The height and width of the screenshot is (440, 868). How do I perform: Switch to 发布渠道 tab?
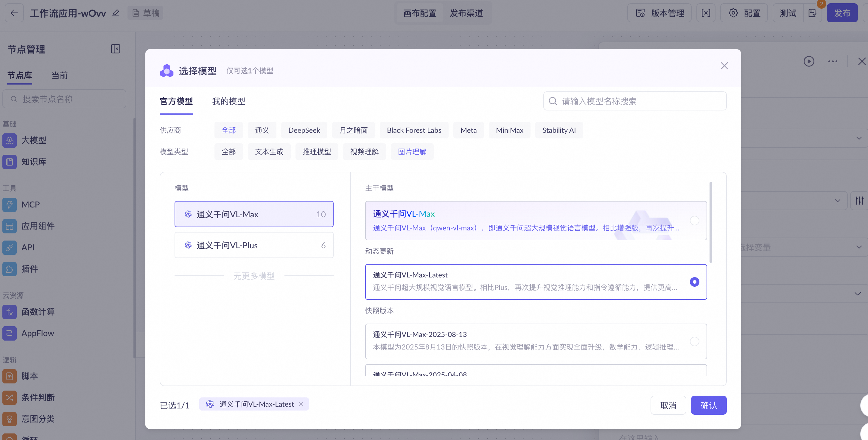click(466, 13)
